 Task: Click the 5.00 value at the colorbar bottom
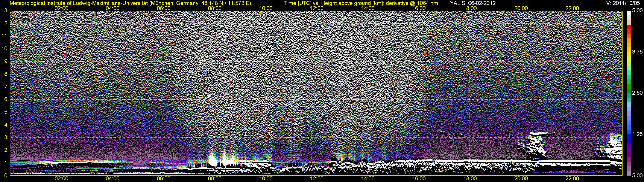pos(637,176)
